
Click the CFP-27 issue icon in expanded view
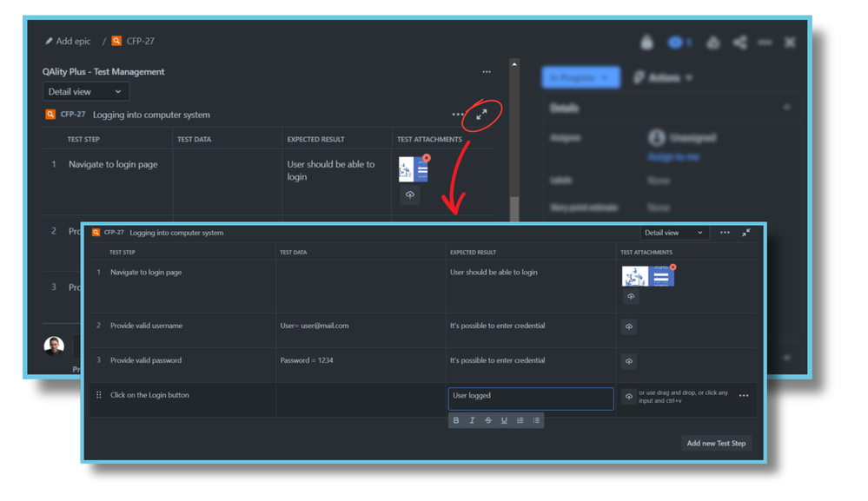pos(96,232)
